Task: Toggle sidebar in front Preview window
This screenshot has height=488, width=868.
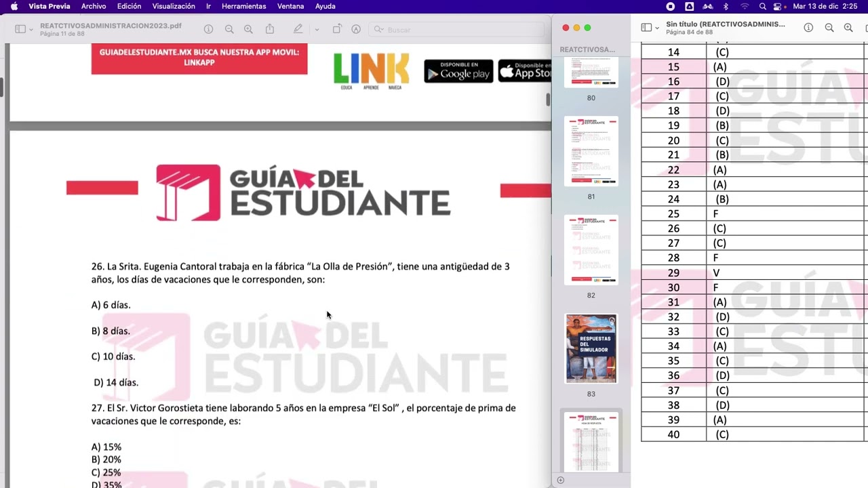Action: 646,28
